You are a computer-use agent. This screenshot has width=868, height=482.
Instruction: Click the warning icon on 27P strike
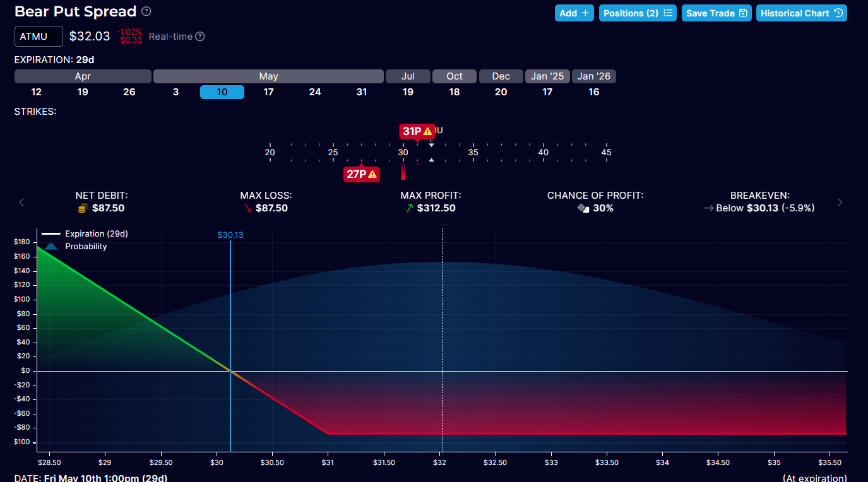click(x=372, y=174)
